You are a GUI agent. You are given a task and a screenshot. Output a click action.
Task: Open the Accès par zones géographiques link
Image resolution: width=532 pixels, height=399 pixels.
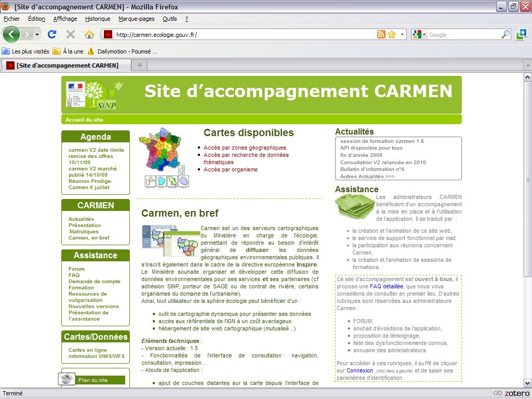245,148
